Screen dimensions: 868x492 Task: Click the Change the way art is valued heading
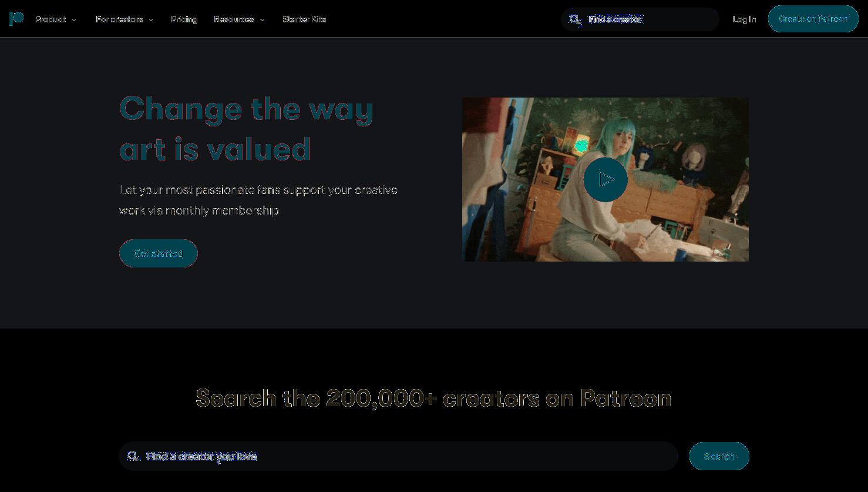247,129
